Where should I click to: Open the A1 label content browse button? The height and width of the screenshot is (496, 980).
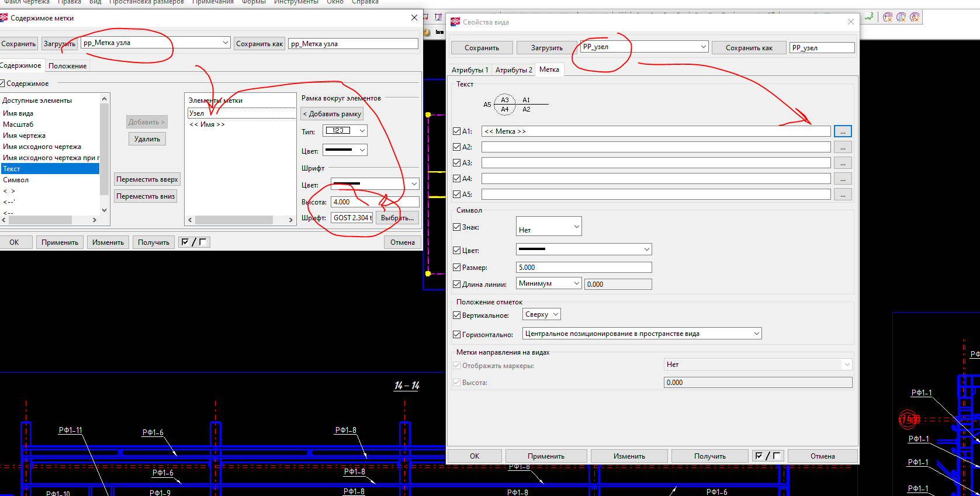point(843,131)
